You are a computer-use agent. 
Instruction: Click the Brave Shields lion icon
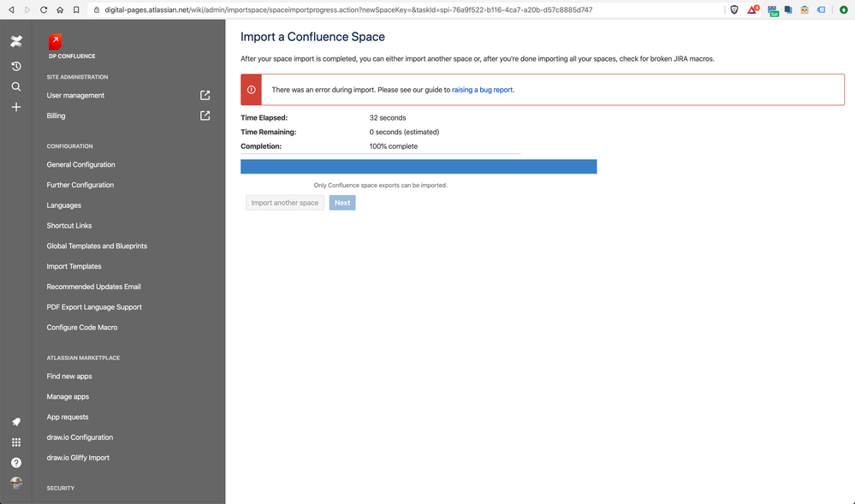pyautogui.click(x=734, y=9)
